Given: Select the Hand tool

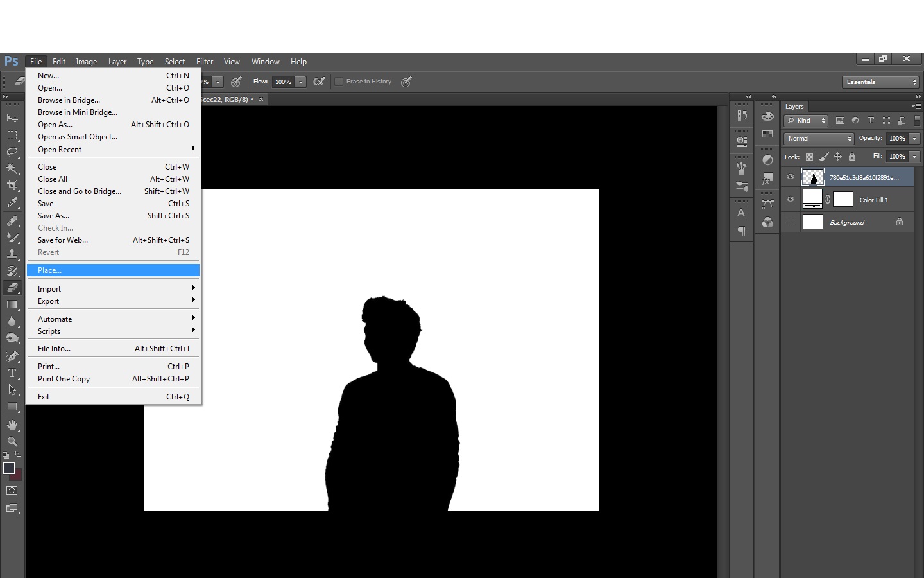Looking at the screenshot, I should [12, 425].
